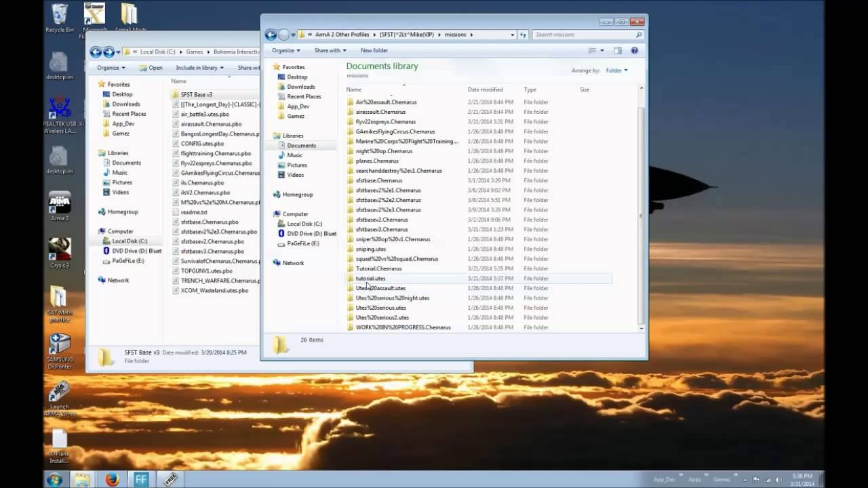
Task: Click App_Dev toolbar on taskbar
Action: click(665, 479)
